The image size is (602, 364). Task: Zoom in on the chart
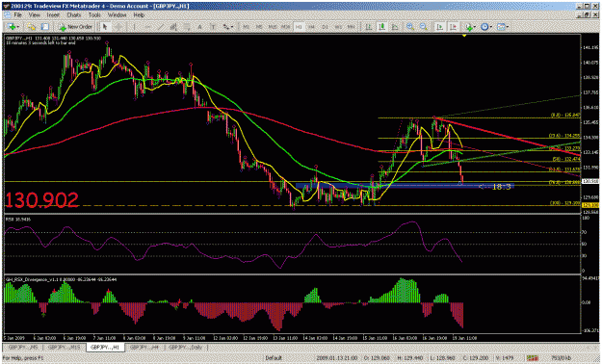point(410,27)
